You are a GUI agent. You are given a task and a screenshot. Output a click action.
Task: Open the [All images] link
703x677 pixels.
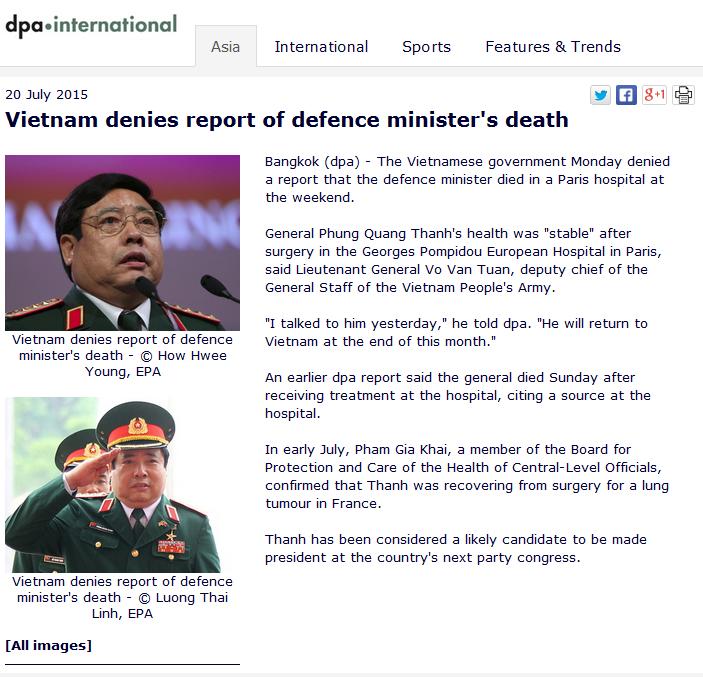tap(48, 645)
